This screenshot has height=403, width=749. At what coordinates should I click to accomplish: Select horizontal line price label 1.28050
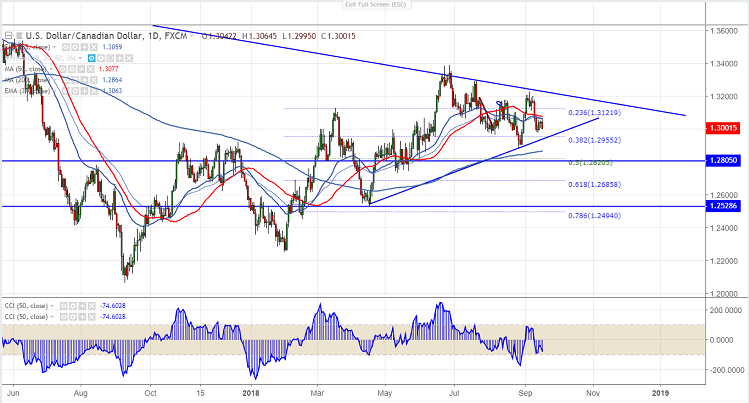pyautogui.click(x=723, y=161)
